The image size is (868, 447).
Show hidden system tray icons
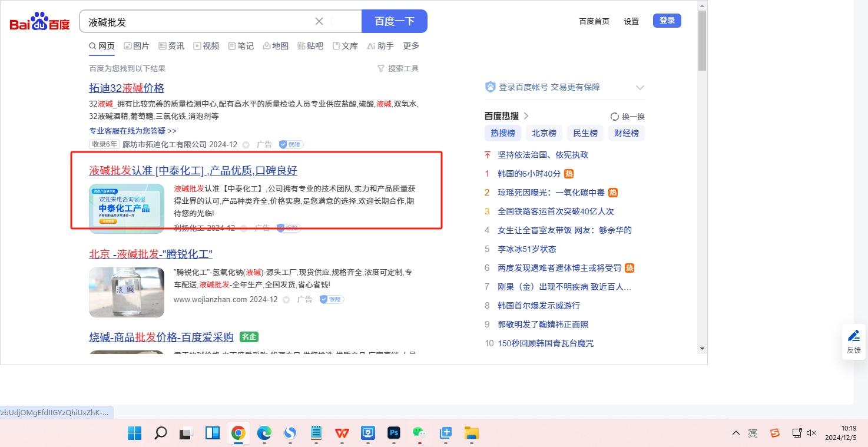pos(736,433)
